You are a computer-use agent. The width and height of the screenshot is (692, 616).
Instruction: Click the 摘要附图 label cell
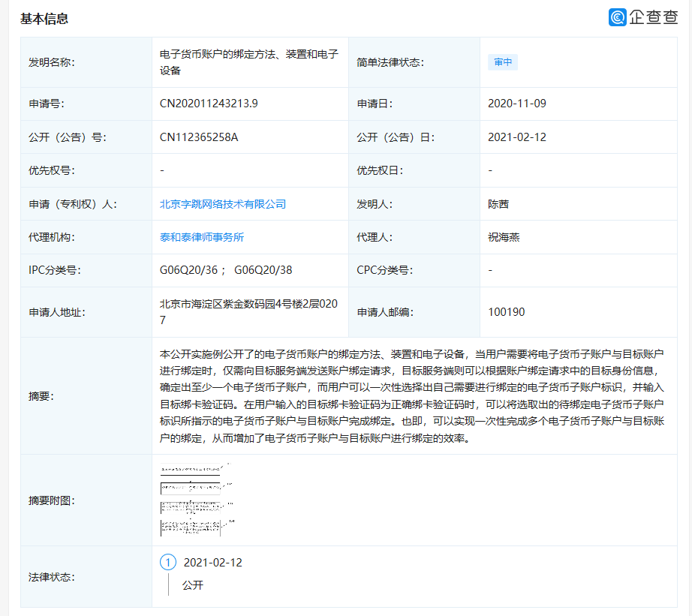tap(86, 500)
